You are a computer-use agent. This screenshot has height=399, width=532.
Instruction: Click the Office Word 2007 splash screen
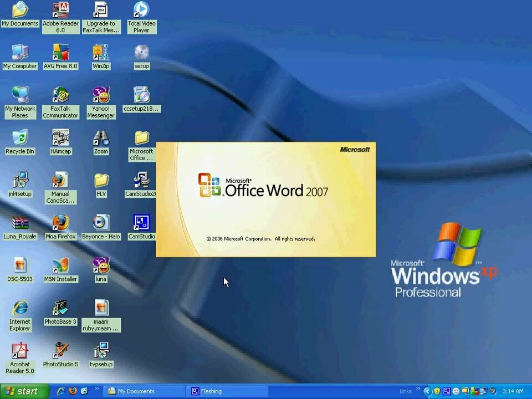(266, 199)
